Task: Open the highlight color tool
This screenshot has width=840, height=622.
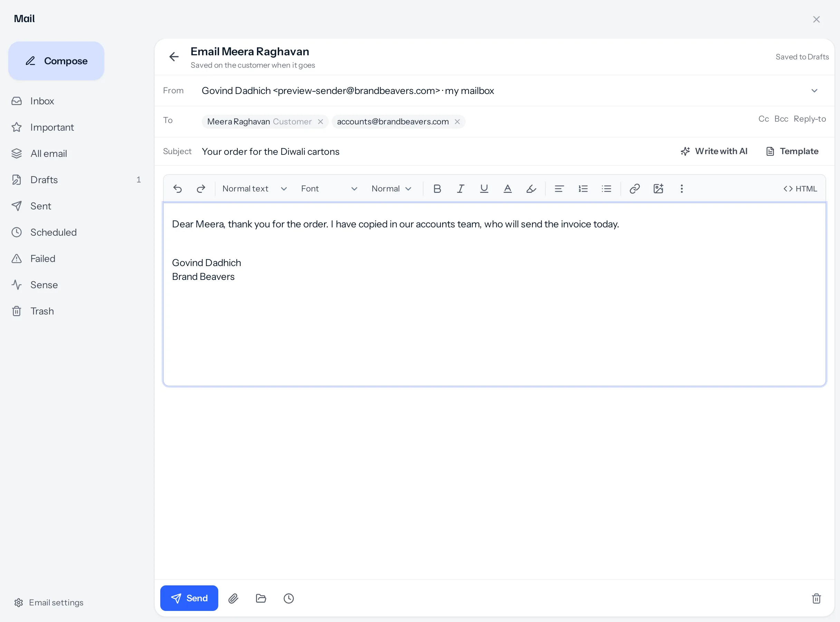Action: click(531, 189)
